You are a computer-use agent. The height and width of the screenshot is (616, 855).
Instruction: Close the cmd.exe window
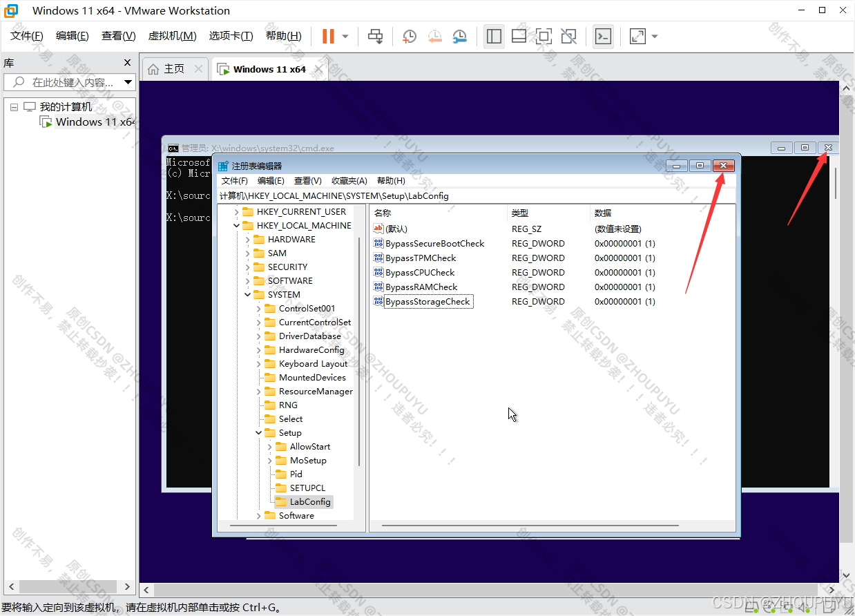(828, 148)
